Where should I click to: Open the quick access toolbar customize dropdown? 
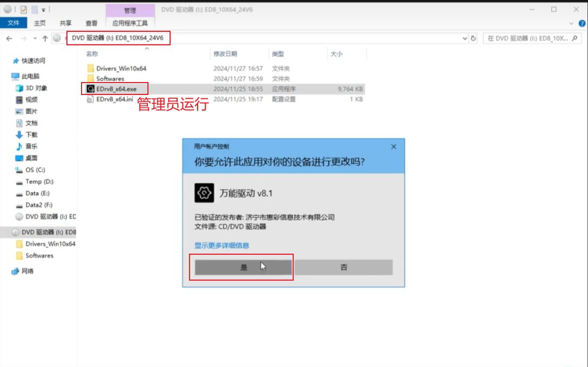point(44,9)
